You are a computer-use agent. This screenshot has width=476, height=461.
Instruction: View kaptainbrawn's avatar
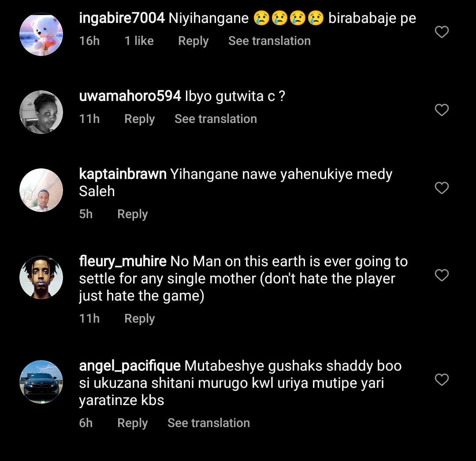pyautogui.click(x=41, y=190)
